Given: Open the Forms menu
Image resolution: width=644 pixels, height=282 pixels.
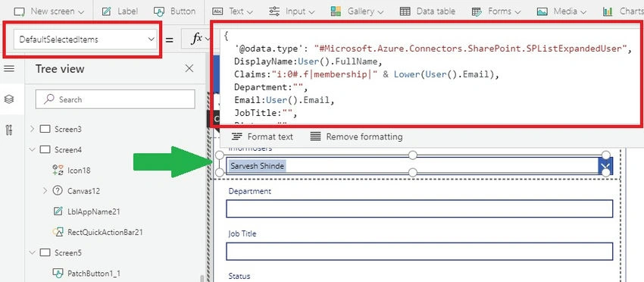Looking at the screenshot, I should tap(496, 11).
